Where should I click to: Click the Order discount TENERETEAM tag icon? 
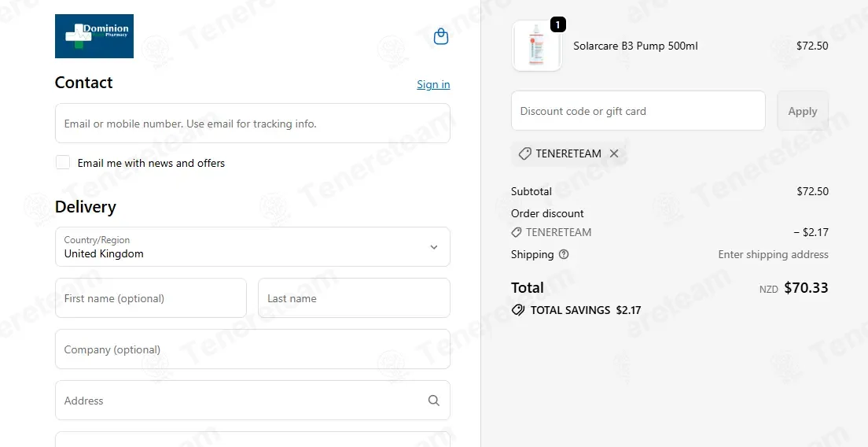(x=517, y=233)
